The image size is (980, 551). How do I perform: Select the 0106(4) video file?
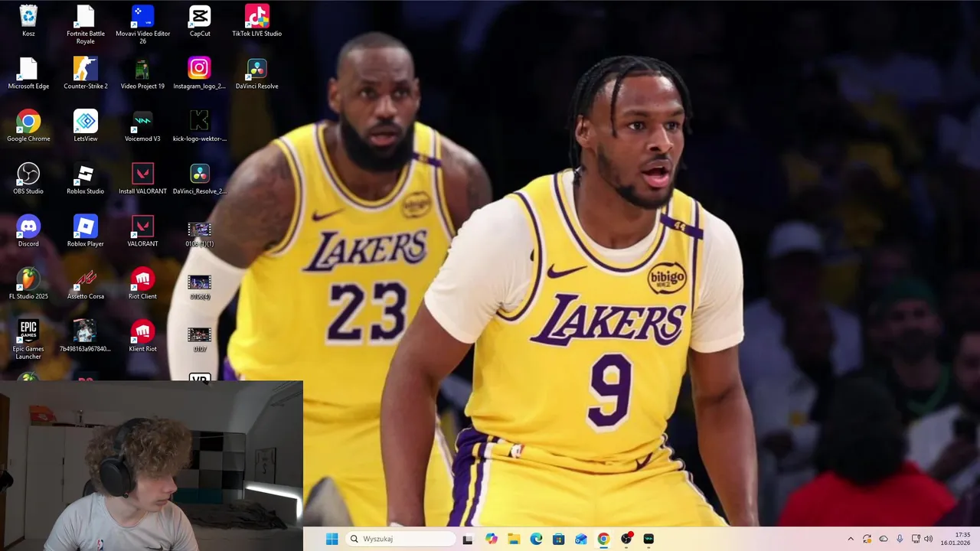coord(200,287)
